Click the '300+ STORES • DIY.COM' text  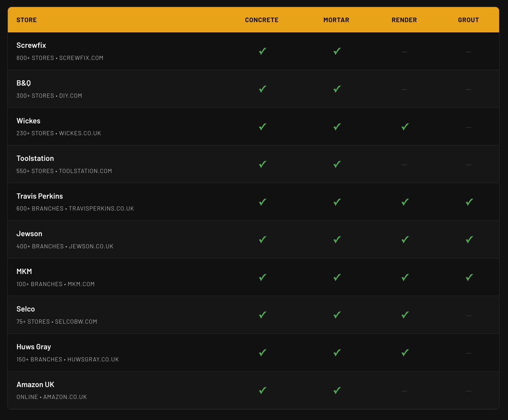tap(49, 96)
